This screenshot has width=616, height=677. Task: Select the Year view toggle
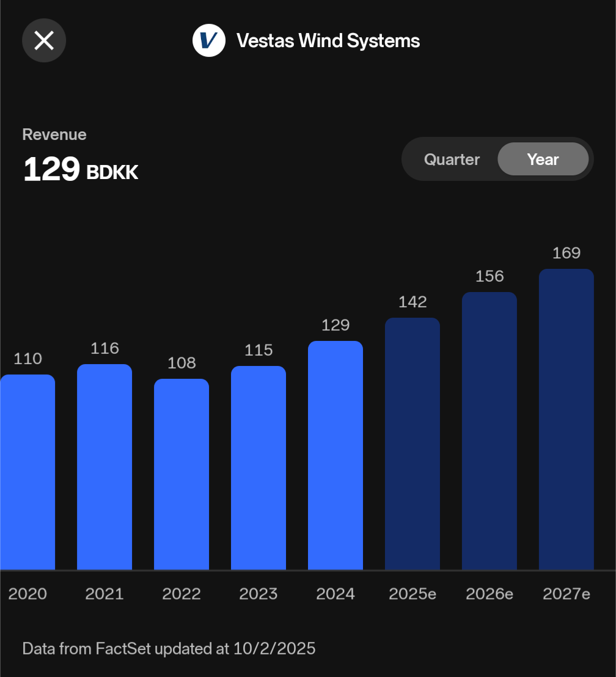point(543,159)
